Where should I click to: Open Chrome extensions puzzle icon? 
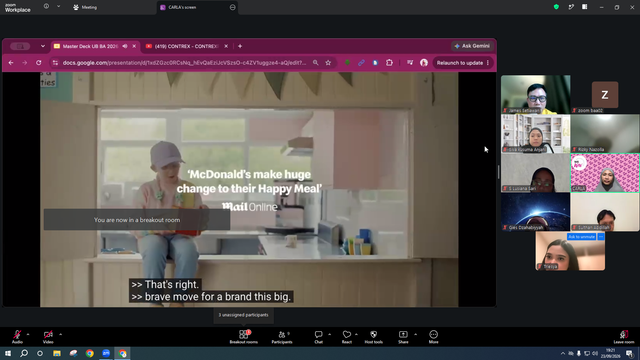pos(389,63)
